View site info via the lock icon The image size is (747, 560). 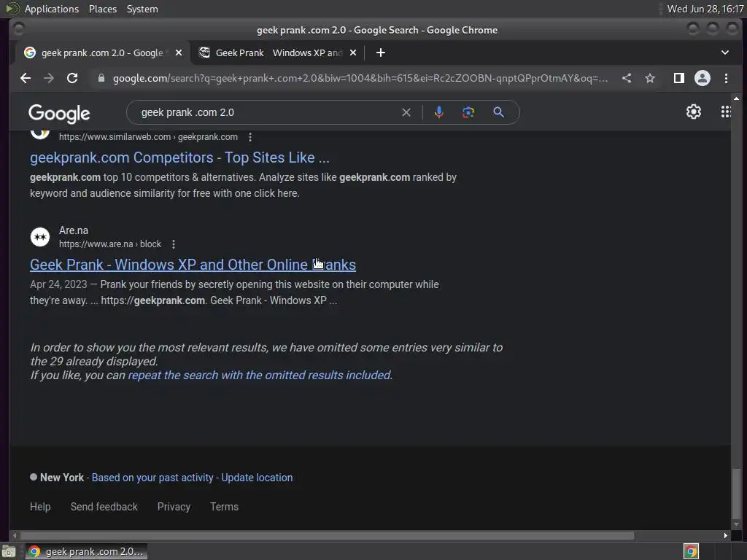pyautogui.click(x=101, y=78)
